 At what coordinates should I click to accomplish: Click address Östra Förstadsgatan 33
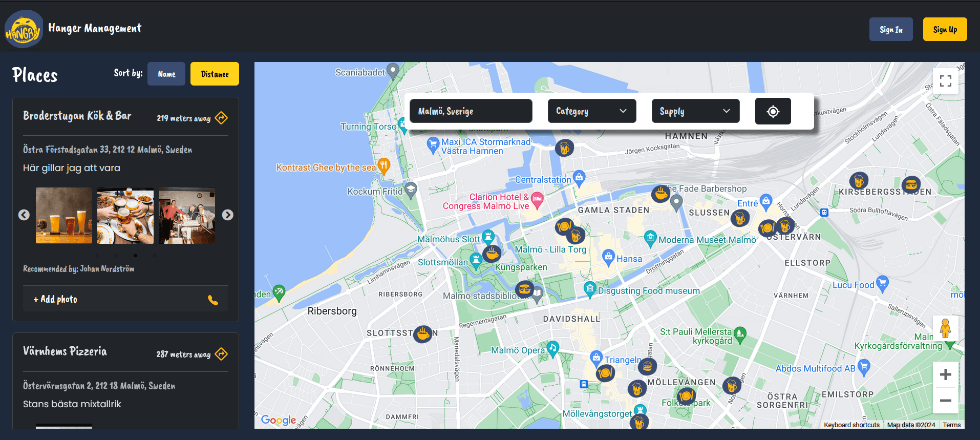[108, 150]
